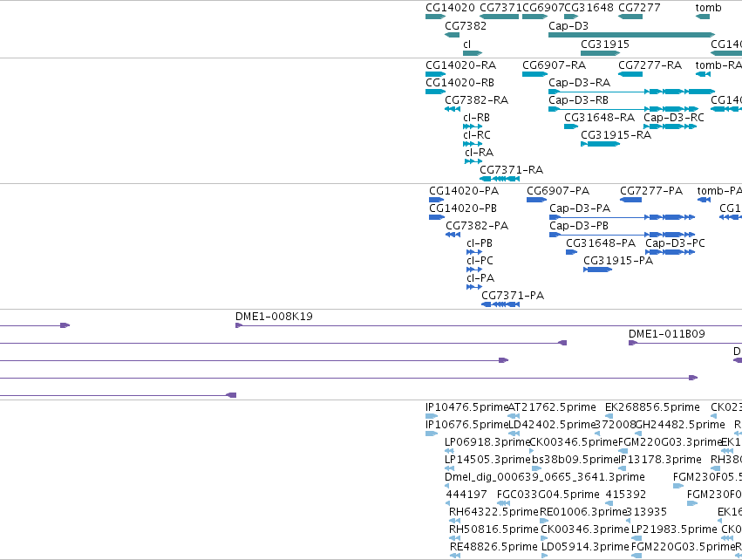Select EST 415392
Image resolution: width=742 pixels, height=560 pixels.
point(608,503)
